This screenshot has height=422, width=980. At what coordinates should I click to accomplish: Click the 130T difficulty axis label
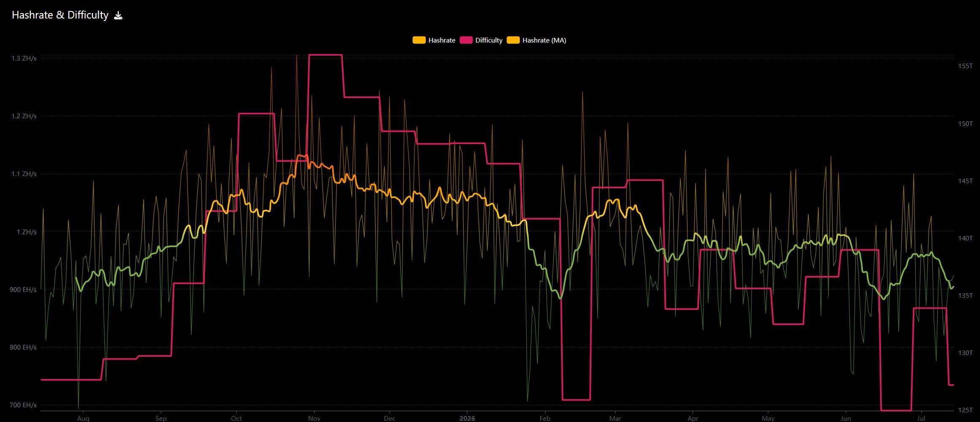tap(965, 353)
